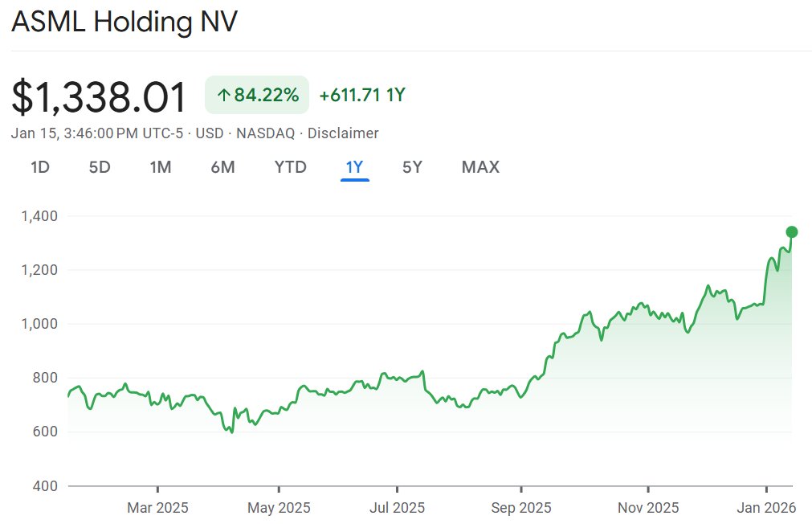The height and width of the screenshot is (524, 812).
Task: Select the 5D time range tab
Action: click(x=100, y=167)
